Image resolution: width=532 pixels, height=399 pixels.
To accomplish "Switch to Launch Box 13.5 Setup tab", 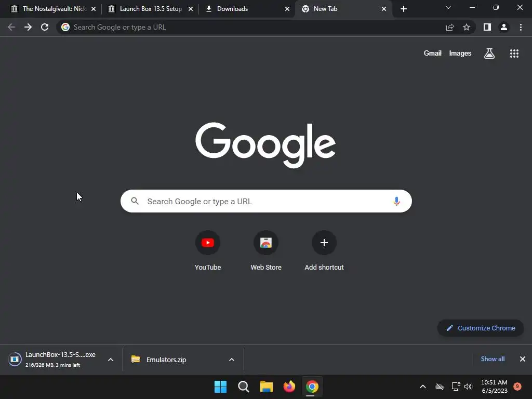I will 150,9.
